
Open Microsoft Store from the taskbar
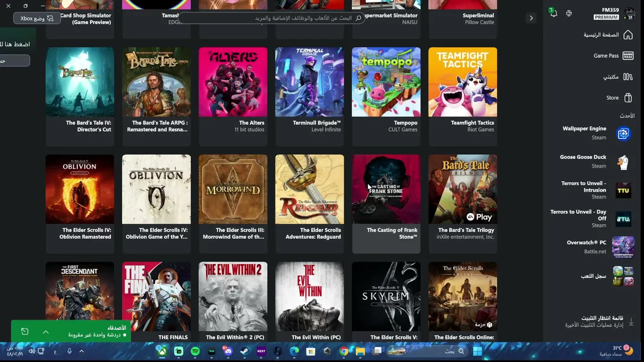(x=311, y=351)
